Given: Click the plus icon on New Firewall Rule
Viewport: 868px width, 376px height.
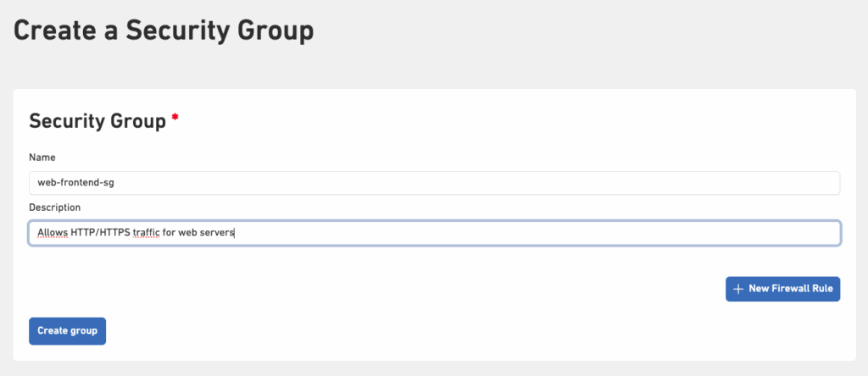Looking at the screenshot, I should coord(738,289).
